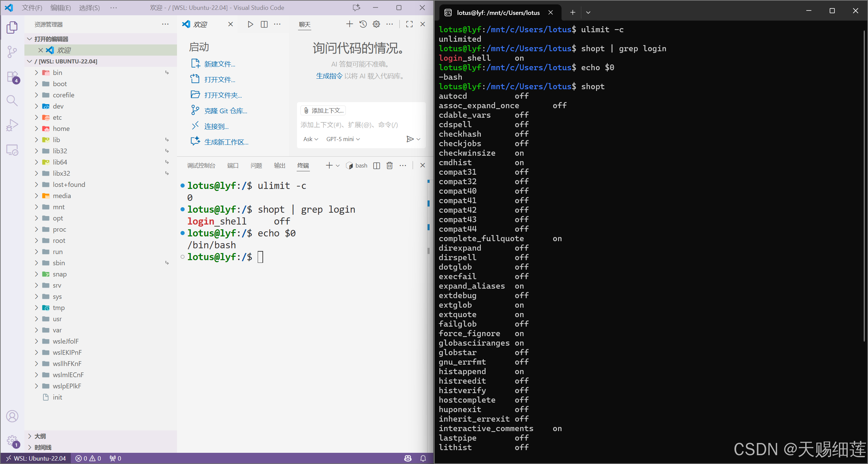
Task: Open the Source Control view icon
Action: click(x=12, y=52)
